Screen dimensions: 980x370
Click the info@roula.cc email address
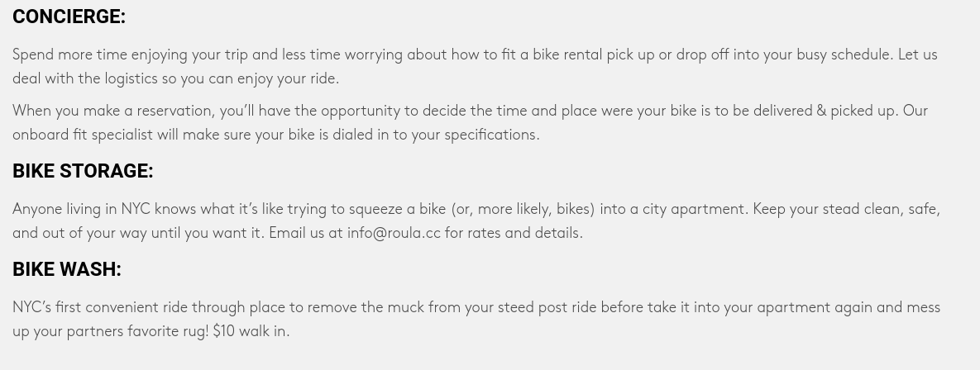394,233
